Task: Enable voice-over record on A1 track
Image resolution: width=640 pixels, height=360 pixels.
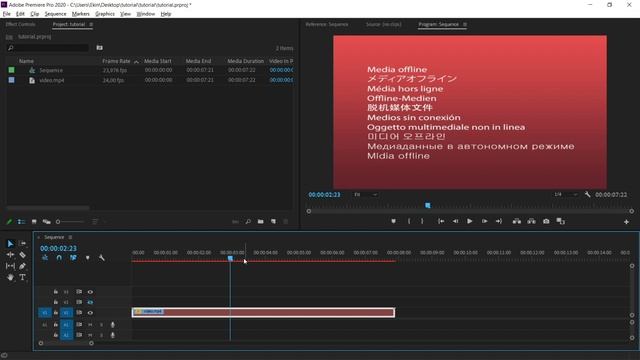Action: (113, 325)
